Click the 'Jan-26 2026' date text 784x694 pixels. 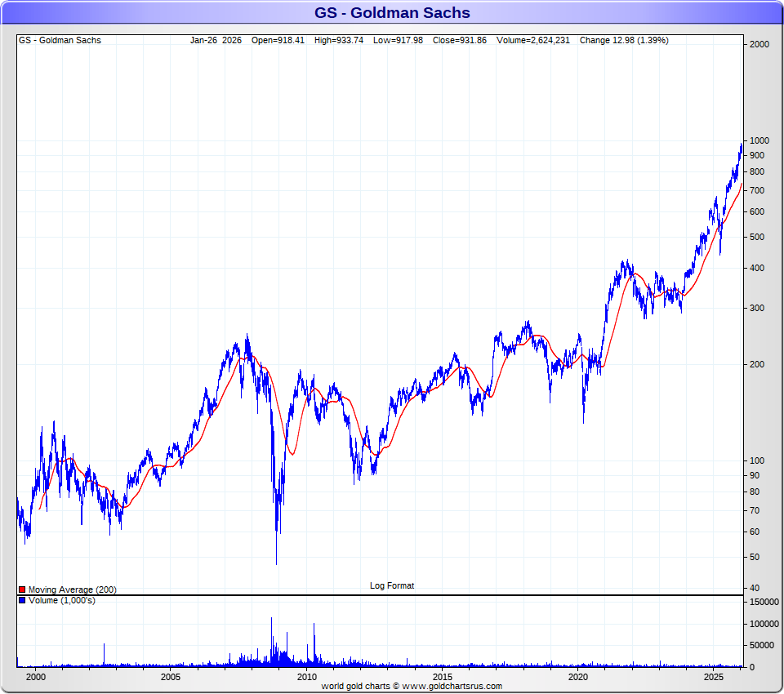(x=216, y=40)
